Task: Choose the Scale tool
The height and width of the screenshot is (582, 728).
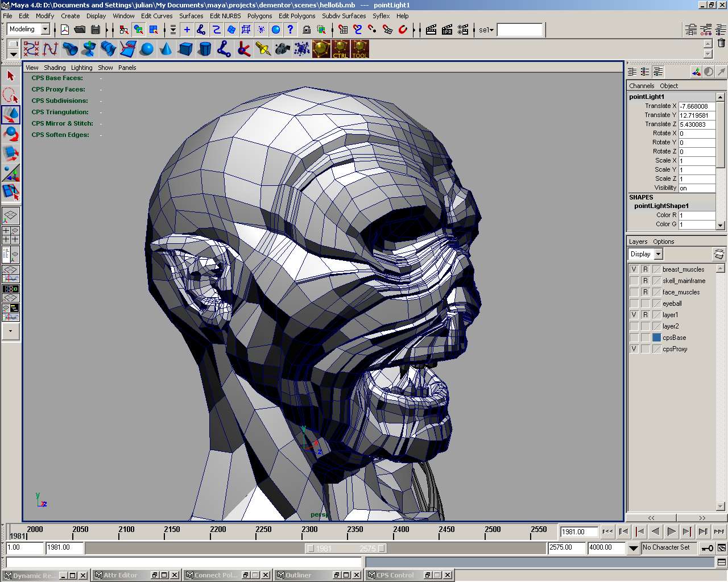Action: click(x=11, y=153)
